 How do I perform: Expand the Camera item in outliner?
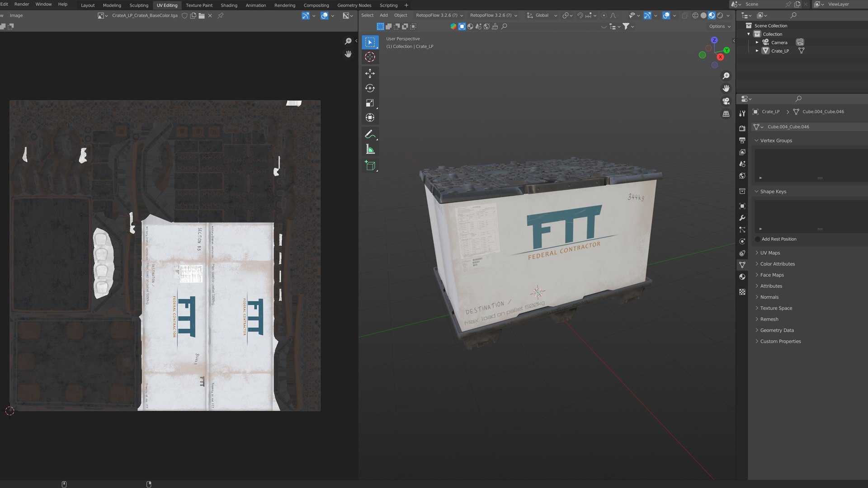[x=757, y=42]
